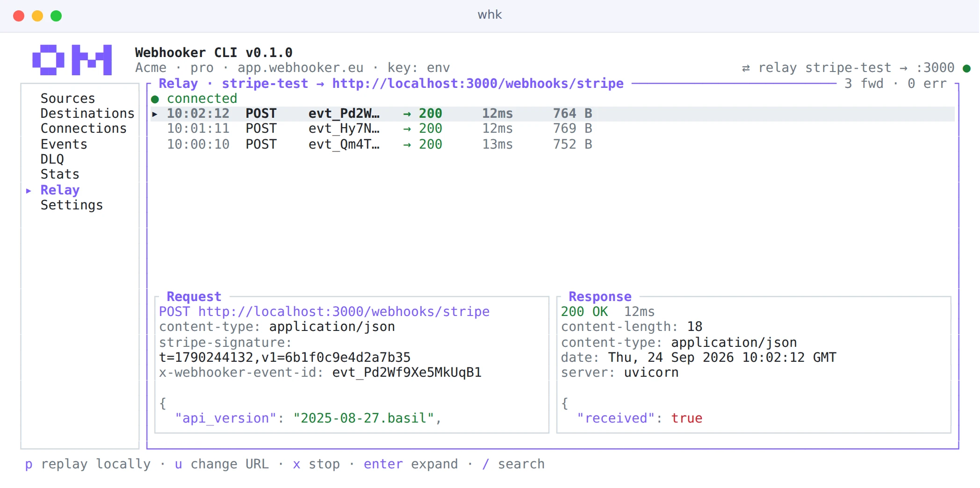The width and height of the screenshot is (980, 488).
Task: Click the server uvicorn header
Action: tap(620, 373)
